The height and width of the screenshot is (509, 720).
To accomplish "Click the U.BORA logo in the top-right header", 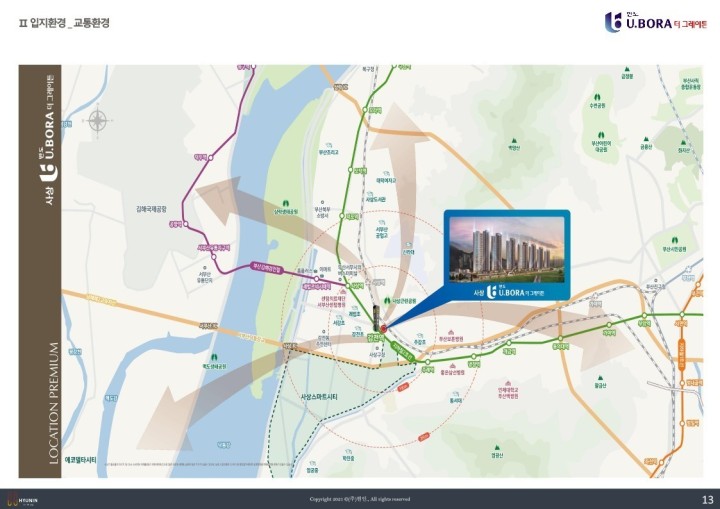I will [656, 22].
